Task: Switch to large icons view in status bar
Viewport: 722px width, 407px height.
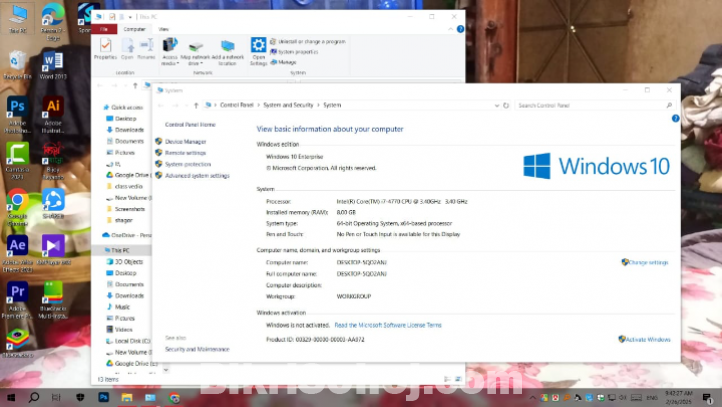Action: pos(458,379)
